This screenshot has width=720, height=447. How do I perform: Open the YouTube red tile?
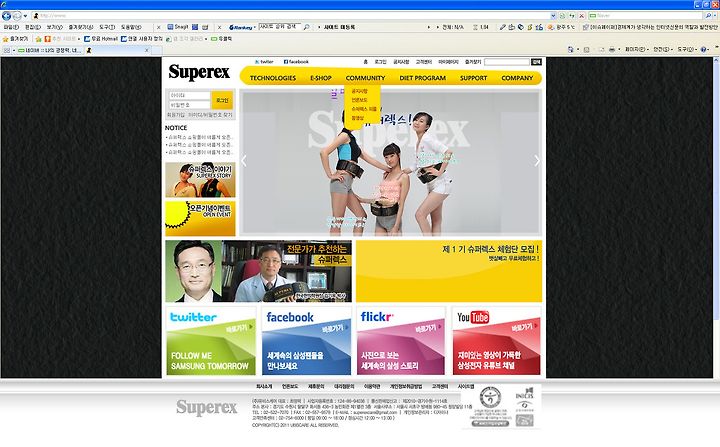click(x=496, y=341)
